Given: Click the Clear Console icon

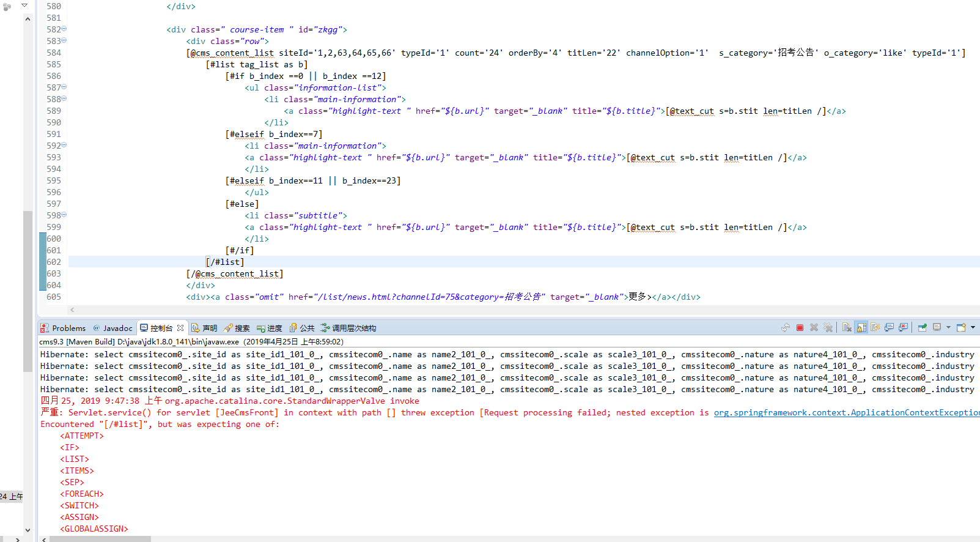Looking at the screenshot, I should pos(847,328).
